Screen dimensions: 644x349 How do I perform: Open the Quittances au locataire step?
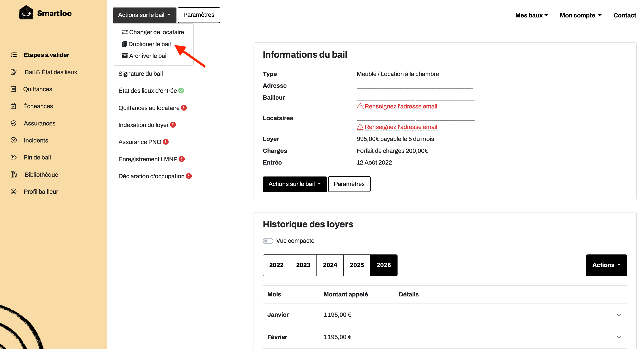149,108
